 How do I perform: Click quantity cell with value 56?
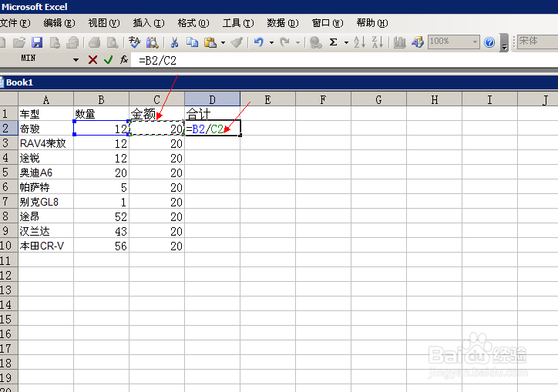(x=101, y=246)
